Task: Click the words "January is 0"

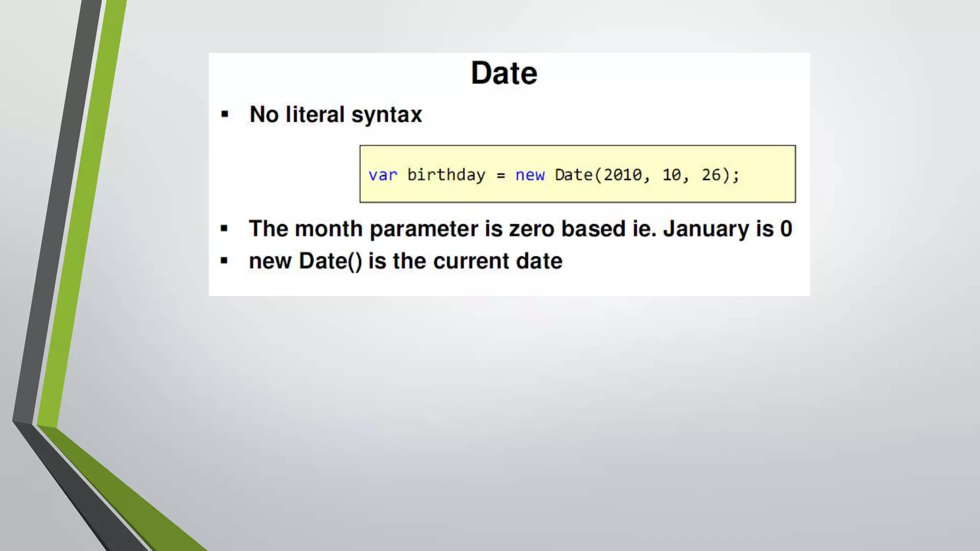Action: [x=727, y=229]
